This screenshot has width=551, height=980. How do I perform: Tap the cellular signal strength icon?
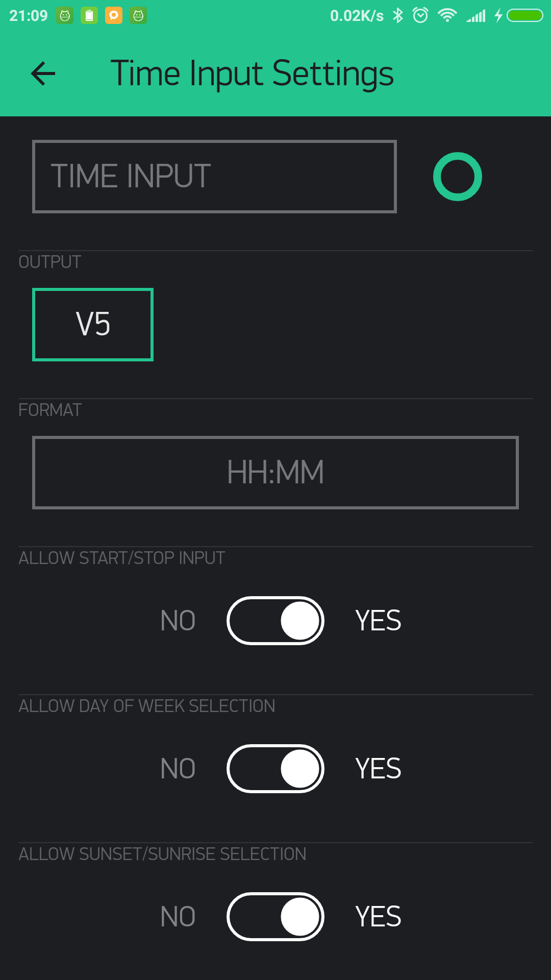[x=476, y=15]
